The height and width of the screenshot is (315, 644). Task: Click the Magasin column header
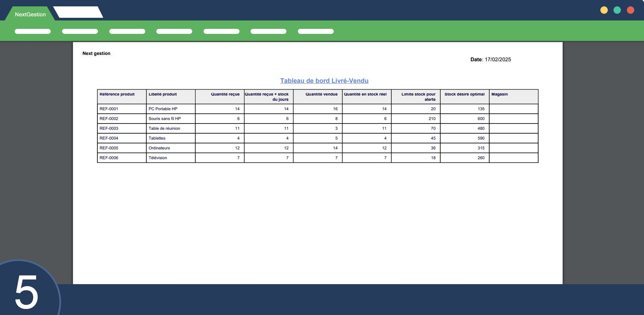pos(499,94)
